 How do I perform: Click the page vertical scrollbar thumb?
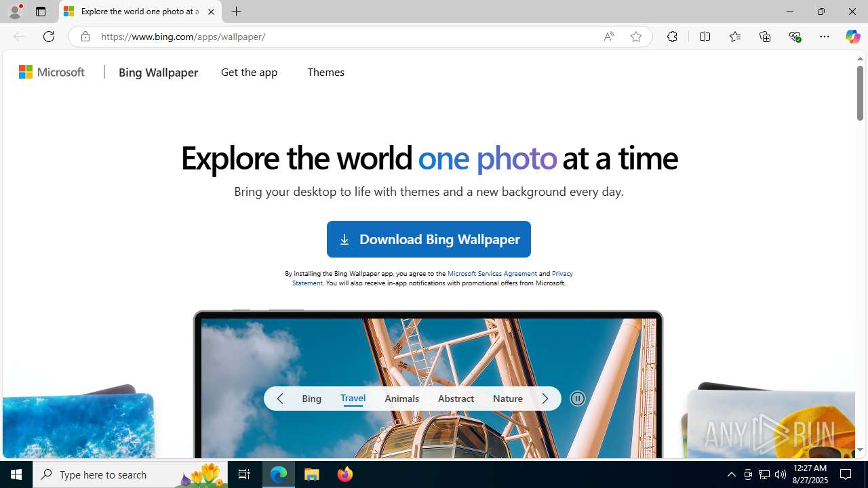(860, 93)
